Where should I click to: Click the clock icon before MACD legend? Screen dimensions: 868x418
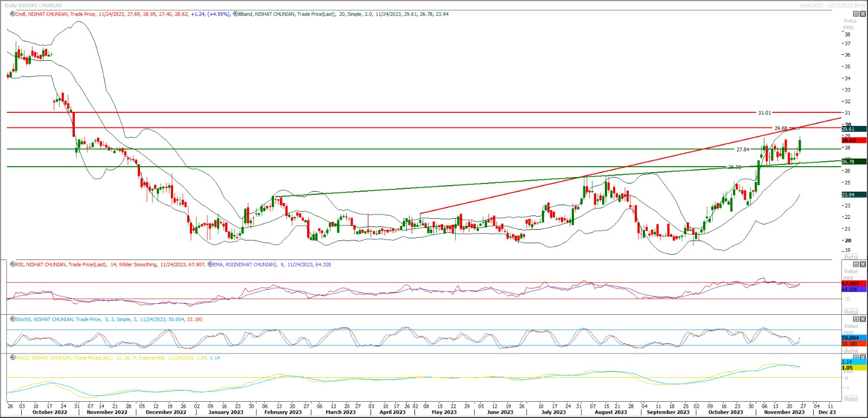click(12, 358)
